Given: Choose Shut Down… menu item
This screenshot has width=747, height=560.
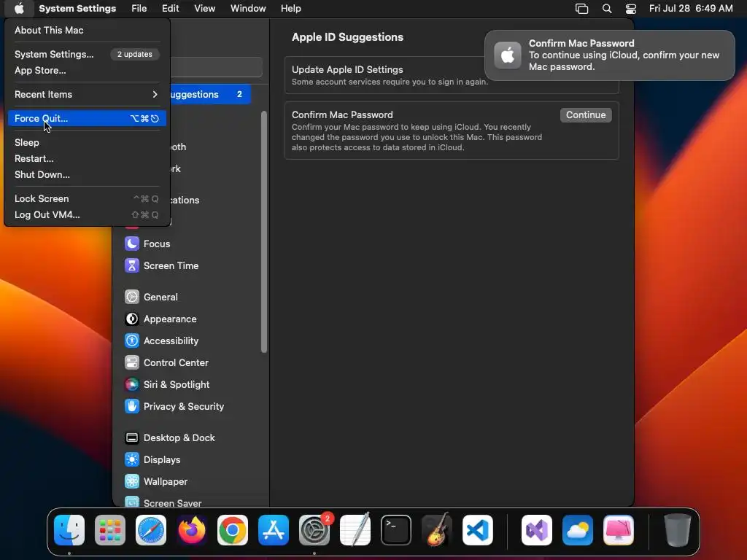Looking at the screenshot, I should click(87, 174).
